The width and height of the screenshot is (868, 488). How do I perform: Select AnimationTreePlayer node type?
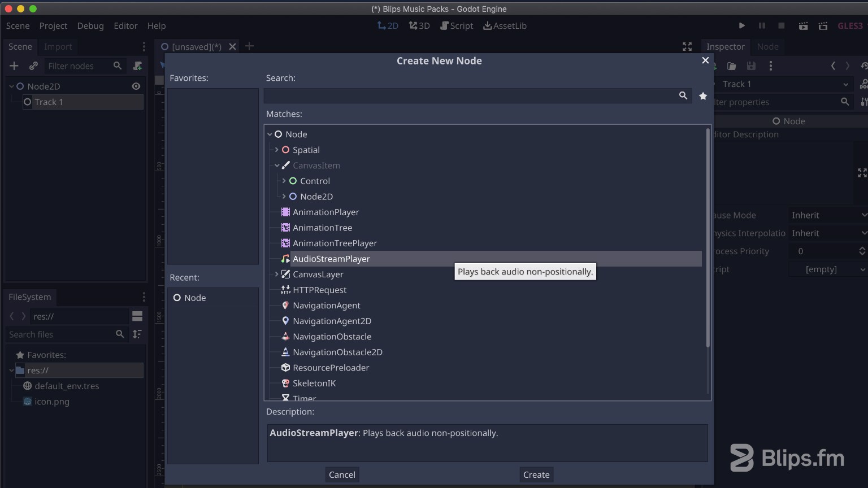tap(335, 243)
